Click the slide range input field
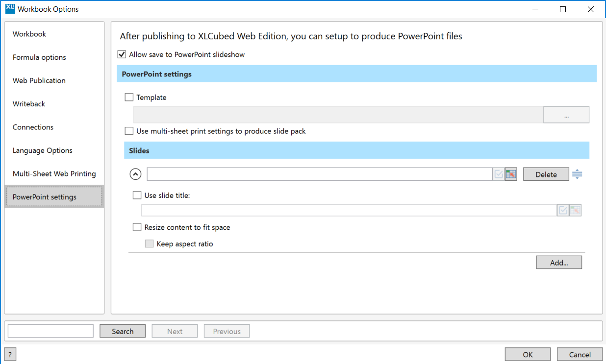606x364 pixels. pyautogui.click(x=320, y=174)
